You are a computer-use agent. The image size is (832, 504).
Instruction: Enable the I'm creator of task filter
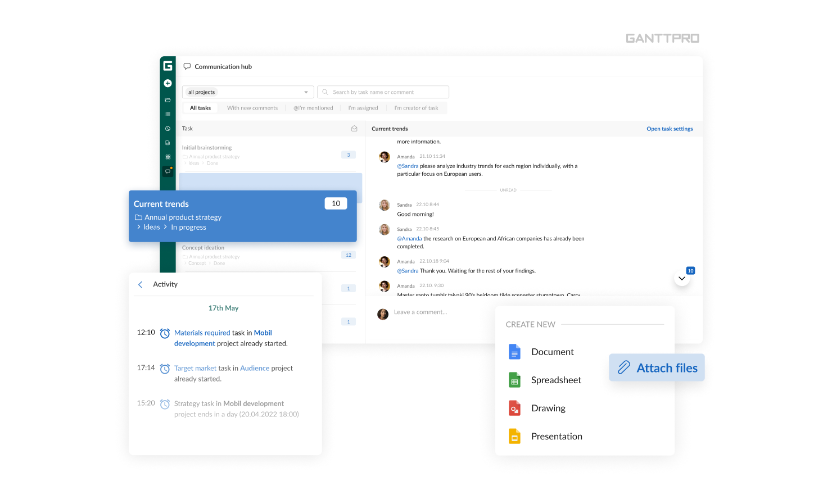(x=416, y=107)
